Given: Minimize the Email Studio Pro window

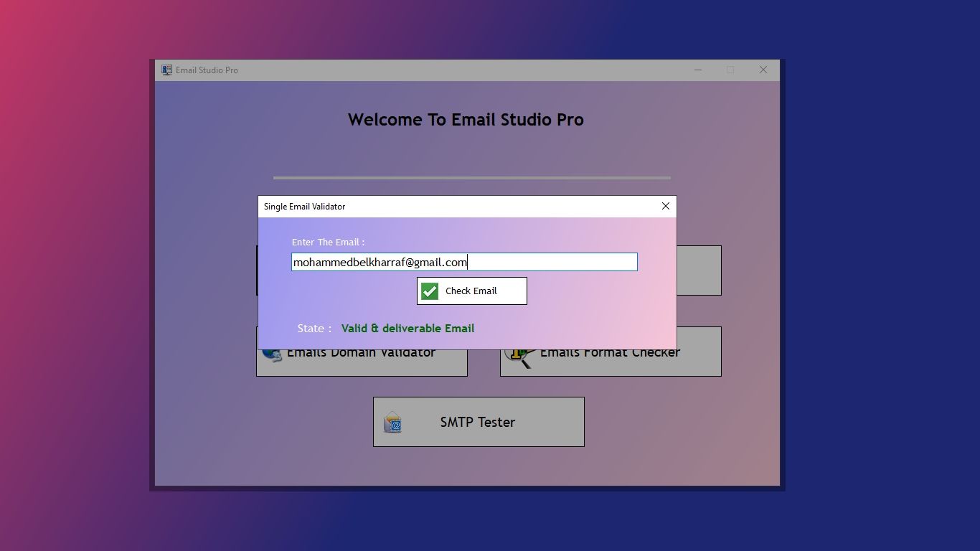Looking at the screenshot, I should tap(698, 70).
